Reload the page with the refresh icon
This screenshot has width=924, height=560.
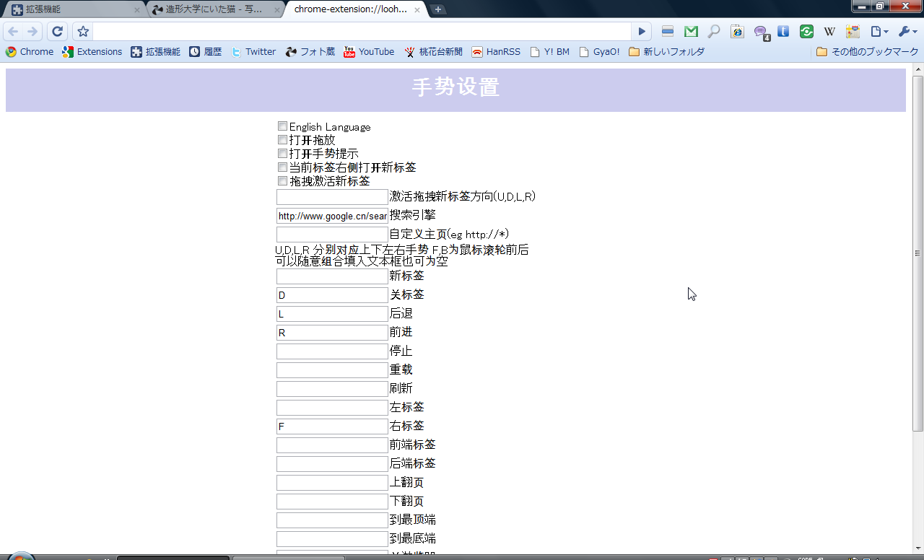click(58, 32)
